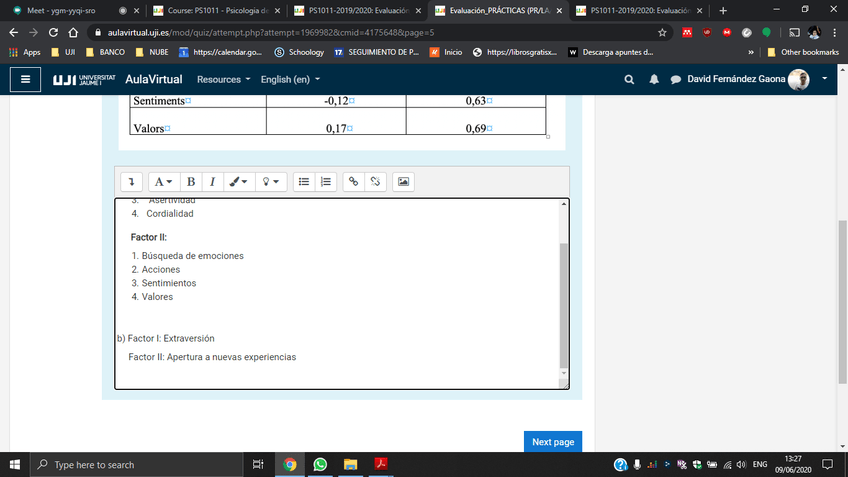Screen dimensions: 848x477
Task: Open Other bookmarks folder
Action: (803, 52)
